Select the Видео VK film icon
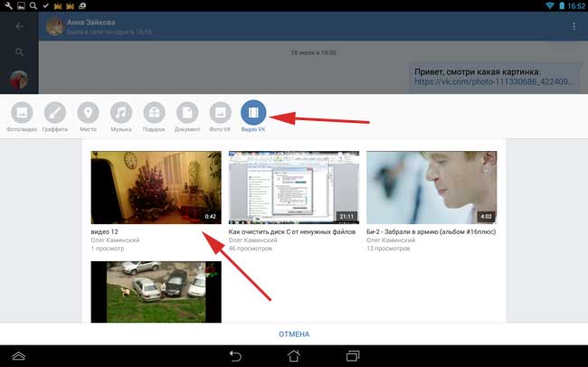Image resolution: width=588 pixels, height=367 pixels. [x=254, y=113]
